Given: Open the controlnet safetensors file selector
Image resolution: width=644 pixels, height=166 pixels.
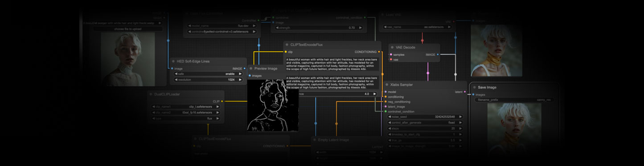Looking at the screenshot, I should [x=222, y=32].
